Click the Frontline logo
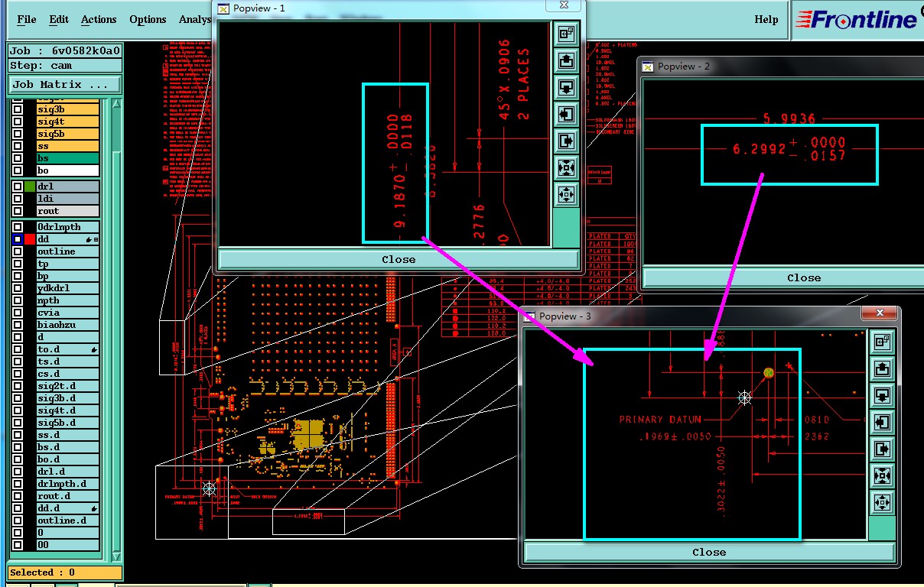Viewport: 924px width, 587px height. click(x=856, y=19)
